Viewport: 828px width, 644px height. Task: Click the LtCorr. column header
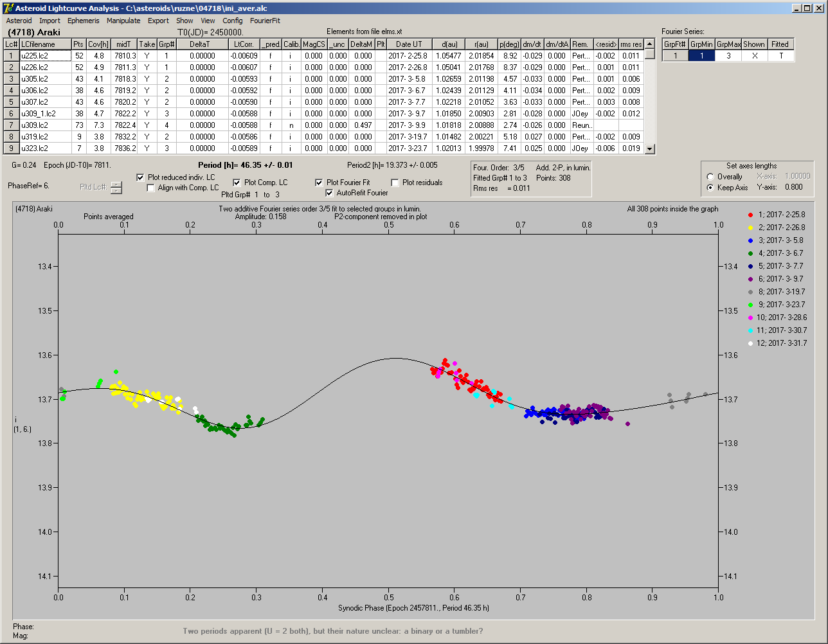click(244, 44)
